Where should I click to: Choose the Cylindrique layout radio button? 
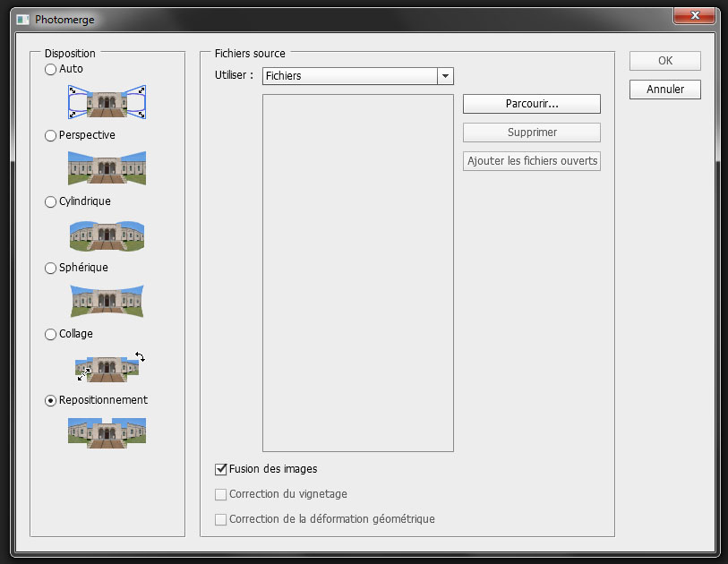50,202
